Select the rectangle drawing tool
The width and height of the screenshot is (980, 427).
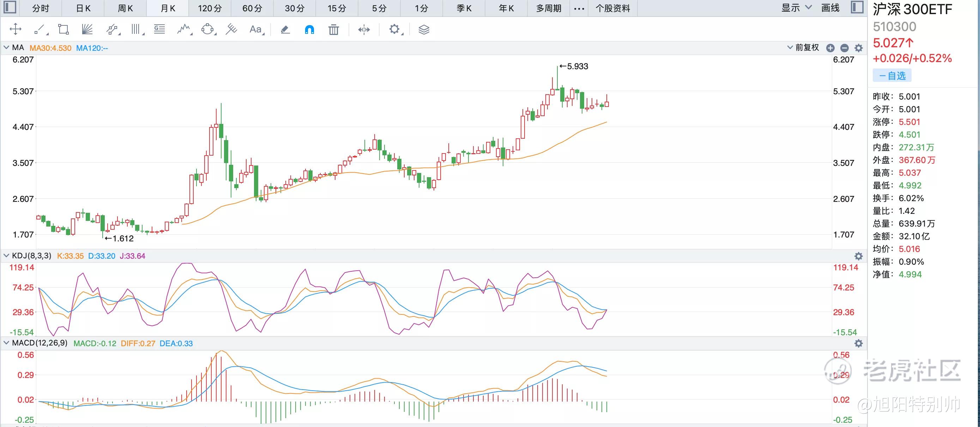63,29
